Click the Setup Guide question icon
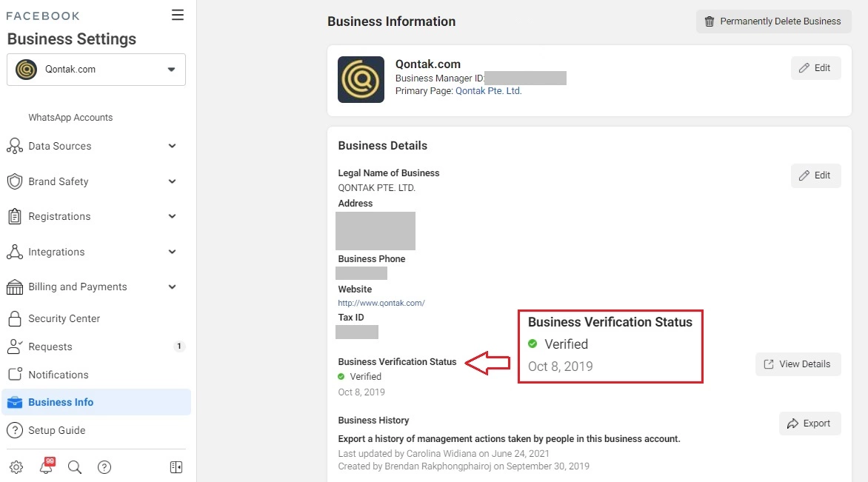Screen dimensions: 868x482 click(x=15, y=430)
